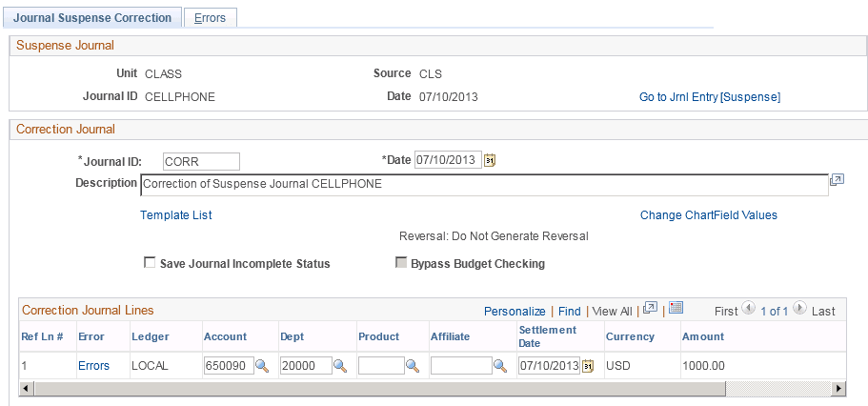Toggle Bypass Budget Checking checkbox

click(x=401, y=262)
